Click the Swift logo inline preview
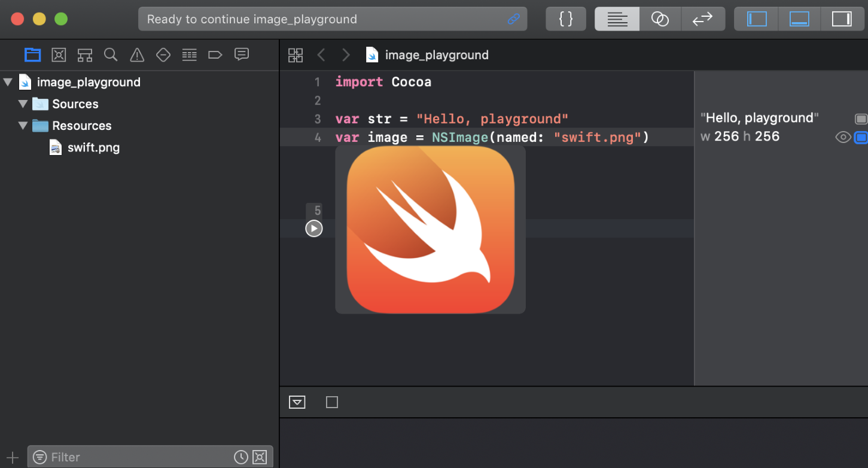Screen dimensions: 868x468 tap(430, 229)
